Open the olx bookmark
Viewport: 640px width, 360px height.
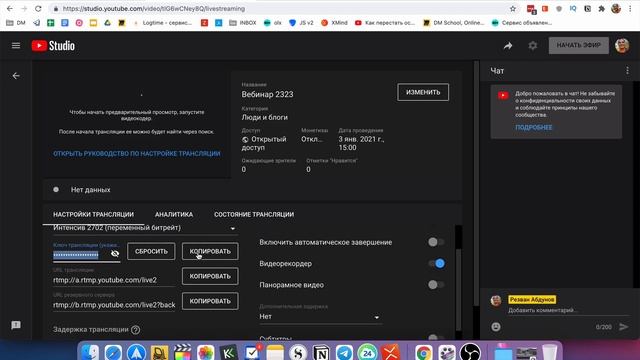[x=273, y=23]
